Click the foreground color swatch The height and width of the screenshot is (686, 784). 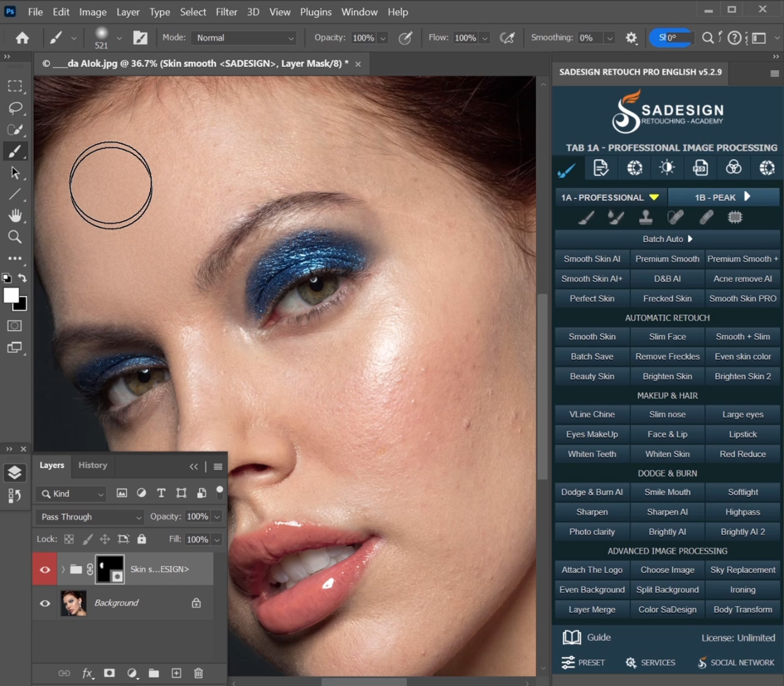11,295
